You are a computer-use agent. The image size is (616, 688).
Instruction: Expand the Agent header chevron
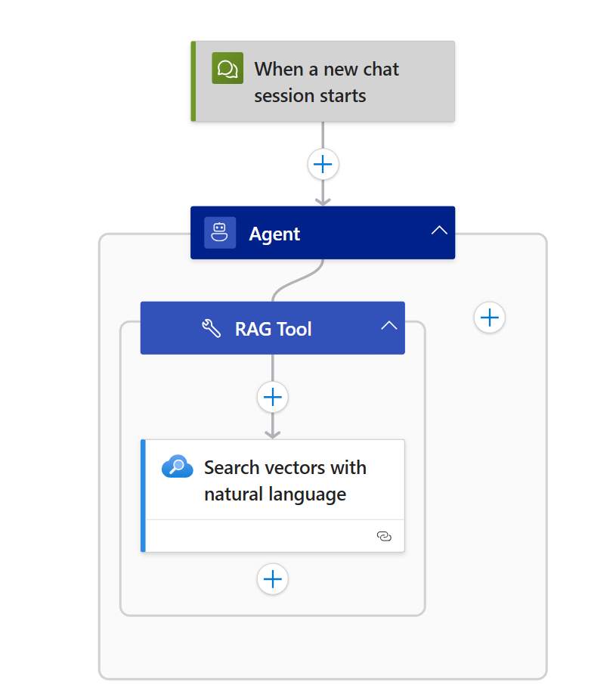pos(438,231)
